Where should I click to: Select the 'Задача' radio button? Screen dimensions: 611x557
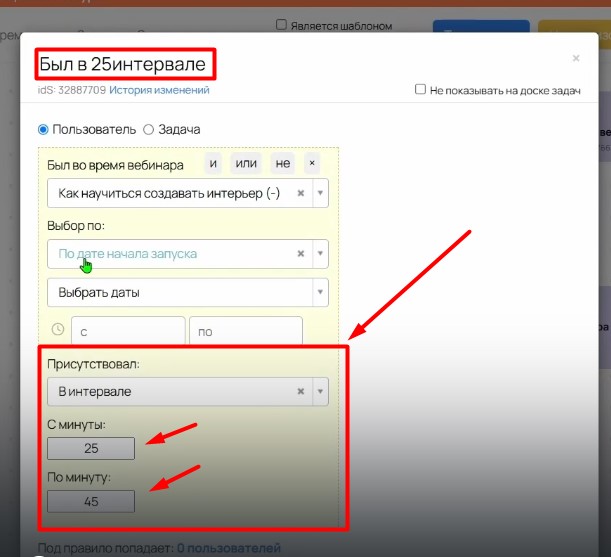tap(149, 129)
